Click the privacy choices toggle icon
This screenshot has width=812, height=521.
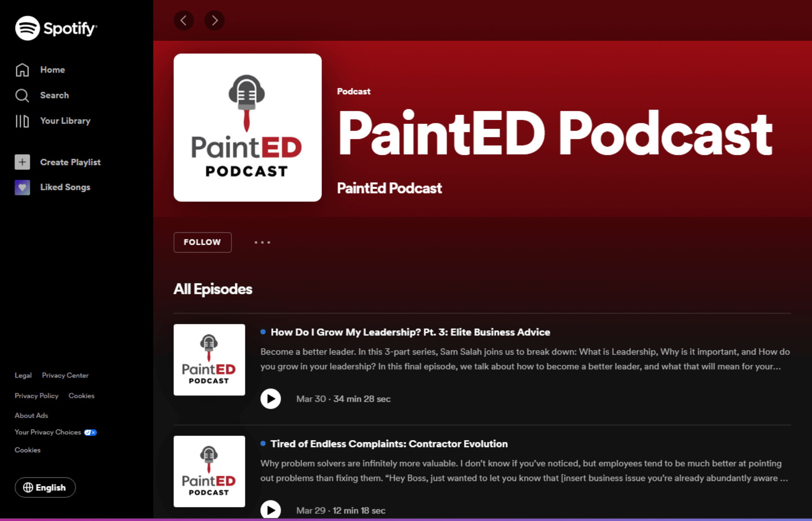[90, 433]
